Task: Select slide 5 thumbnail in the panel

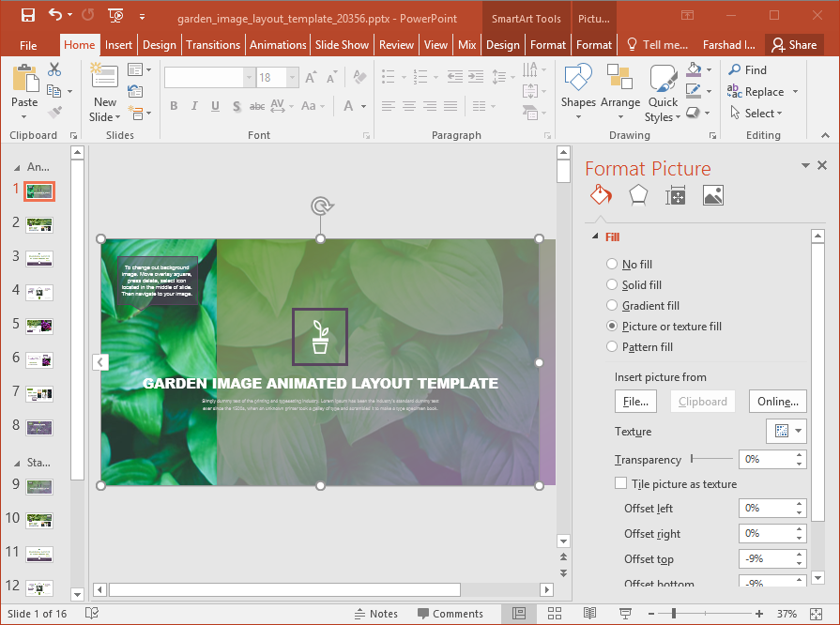Action: point(39,326)
